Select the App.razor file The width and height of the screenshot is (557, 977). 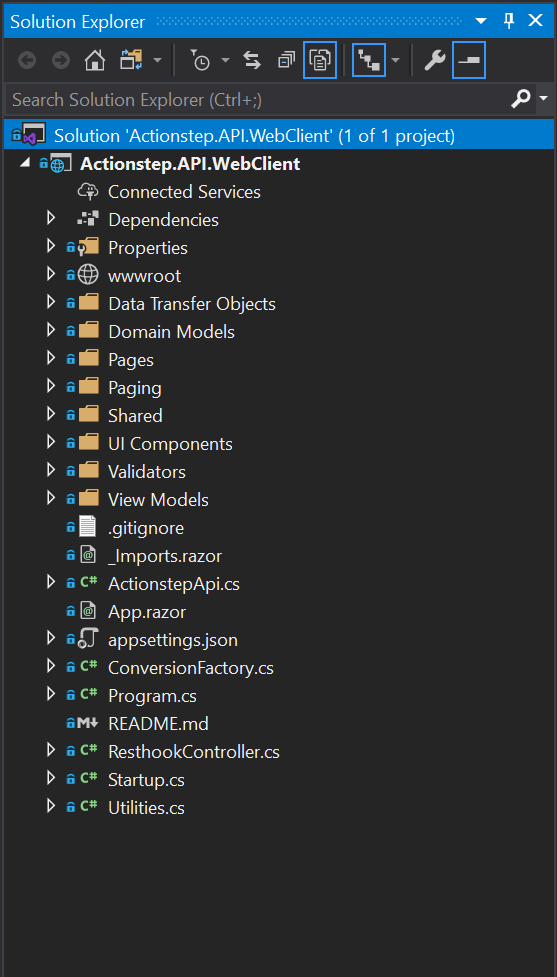(147, 612)
